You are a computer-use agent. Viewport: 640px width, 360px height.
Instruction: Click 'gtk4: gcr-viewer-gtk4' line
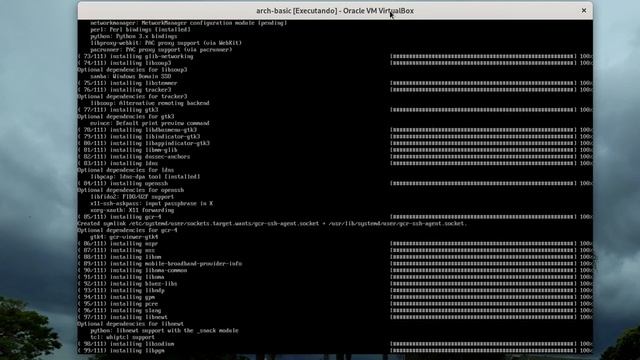tap(124, 237)
